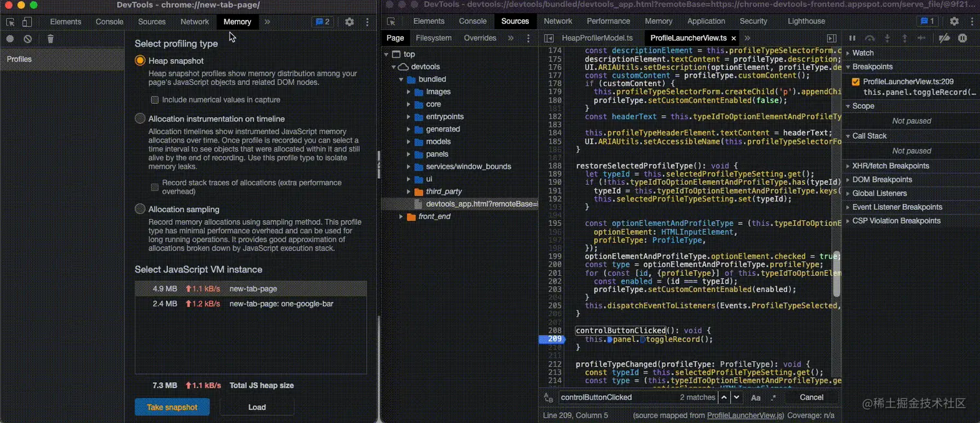Viewport: 980px width, 423px height.
Task: Cancel the find-in-file search
Action: coord(811,397)
